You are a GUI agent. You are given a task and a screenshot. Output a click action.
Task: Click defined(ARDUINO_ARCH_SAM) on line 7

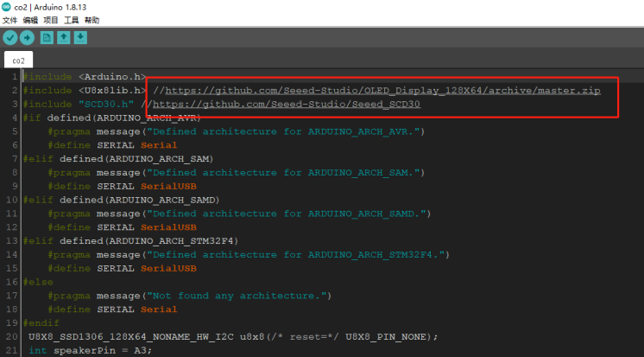(x=136, y=159)
